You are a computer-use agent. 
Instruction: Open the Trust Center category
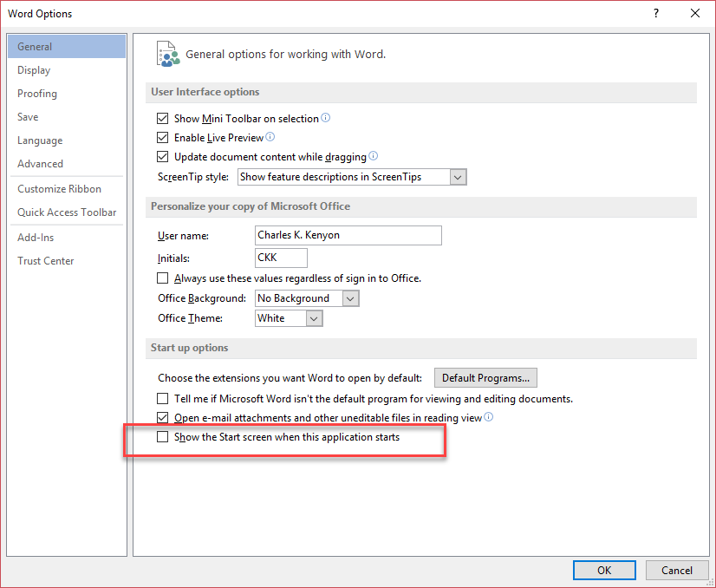coord(67,260)
